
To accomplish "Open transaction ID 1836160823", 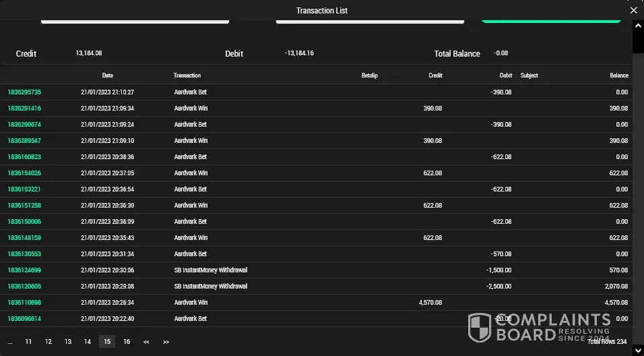I will tap(24, 157).
